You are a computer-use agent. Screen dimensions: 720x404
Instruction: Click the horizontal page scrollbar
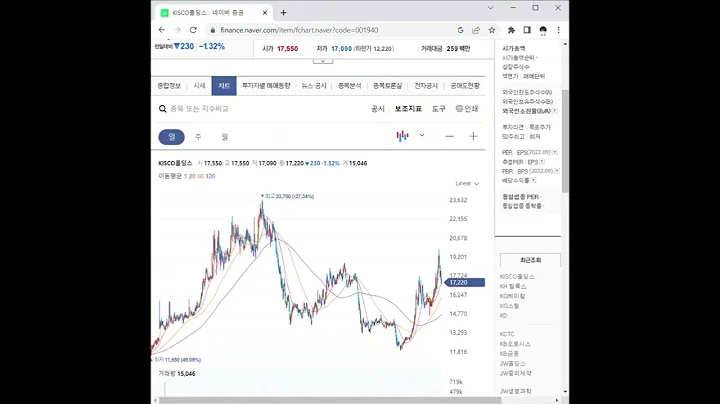(x=330, y=400)
